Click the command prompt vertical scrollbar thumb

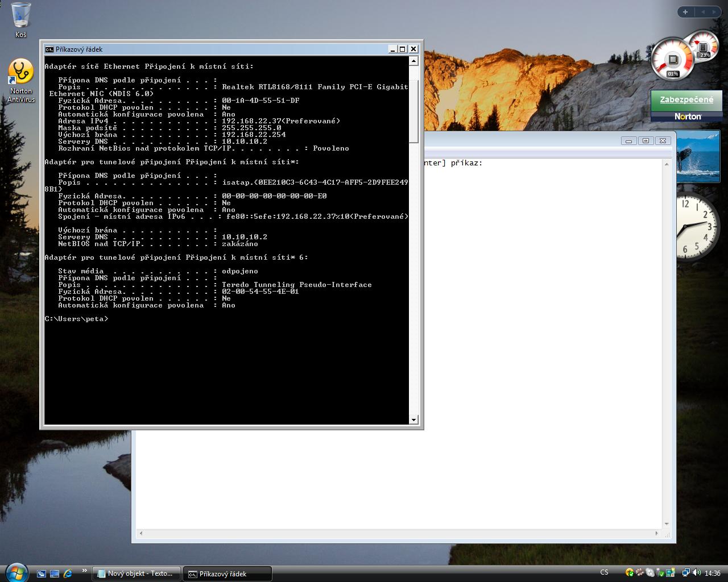pyautogui.click(x=413, y=111)
